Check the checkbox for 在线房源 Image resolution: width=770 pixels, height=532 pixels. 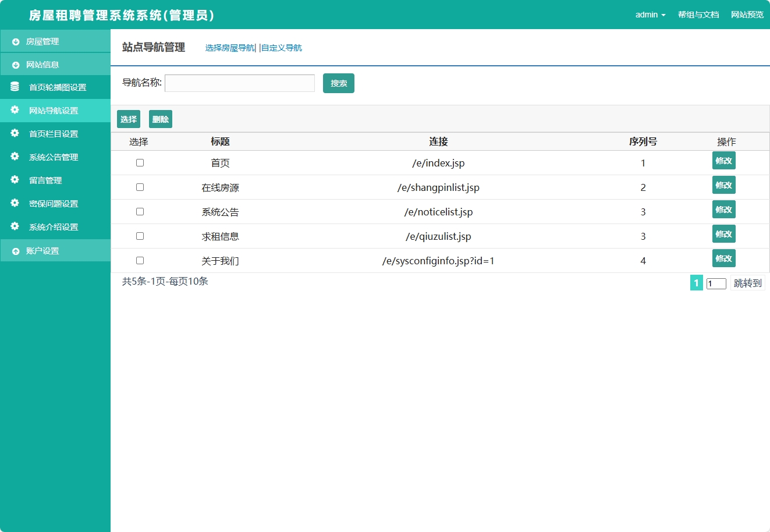tap(140, 187)
